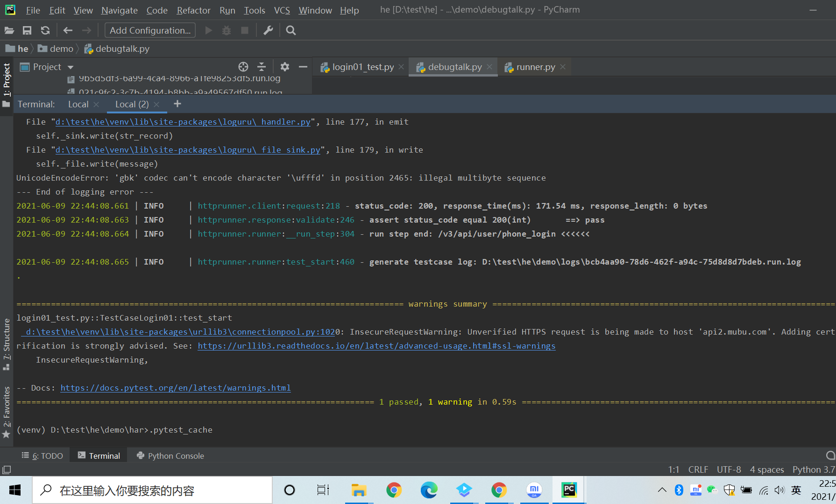This screenshot has width=836, height=504.
Task: Click the Debug bug icon
Action: (x=227, y=30)
